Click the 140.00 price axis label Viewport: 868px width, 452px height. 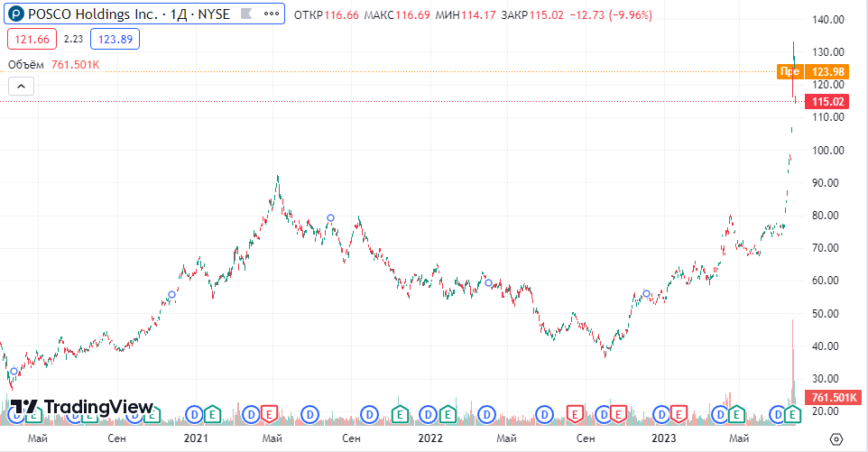point(828,20)
